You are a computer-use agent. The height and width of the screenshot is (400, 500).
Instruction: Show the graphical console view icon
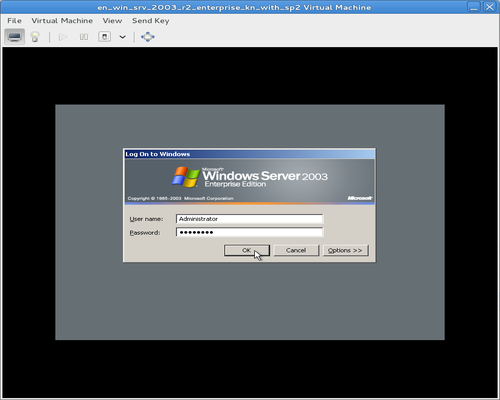coord(14,37)
